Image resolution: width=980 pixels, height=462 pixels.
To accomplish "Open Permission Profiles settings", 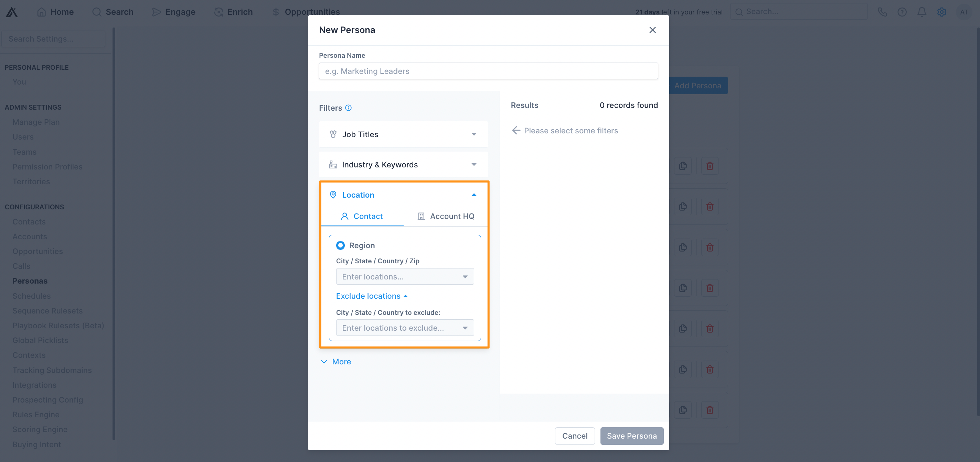I will (x=47, y=167).
